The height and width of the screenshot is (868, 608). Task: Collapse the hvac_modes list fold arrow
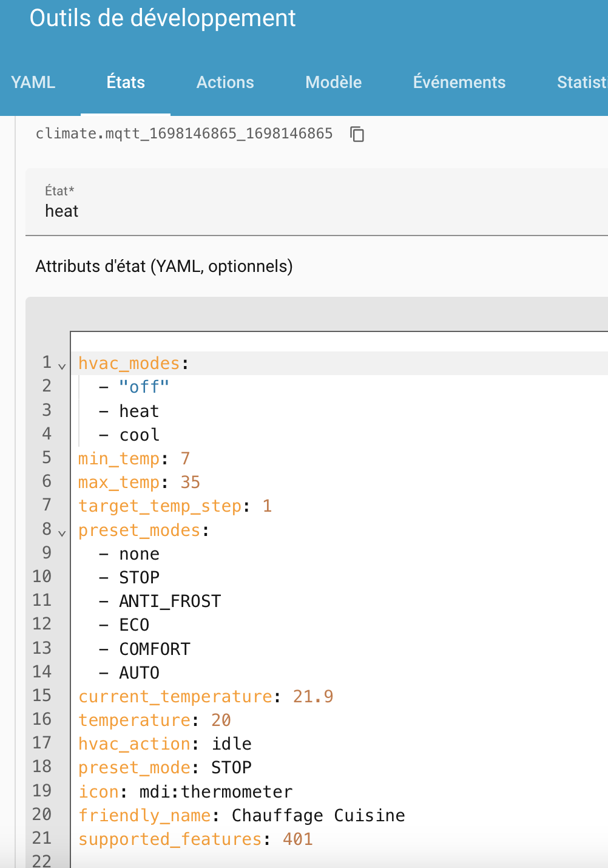coord(62,366)
